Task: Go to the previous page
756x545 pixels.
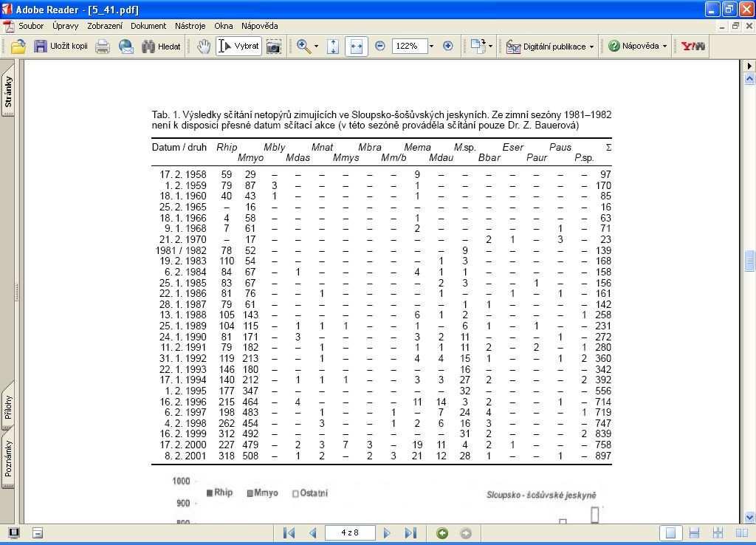Action: click(x=313, y=533)
